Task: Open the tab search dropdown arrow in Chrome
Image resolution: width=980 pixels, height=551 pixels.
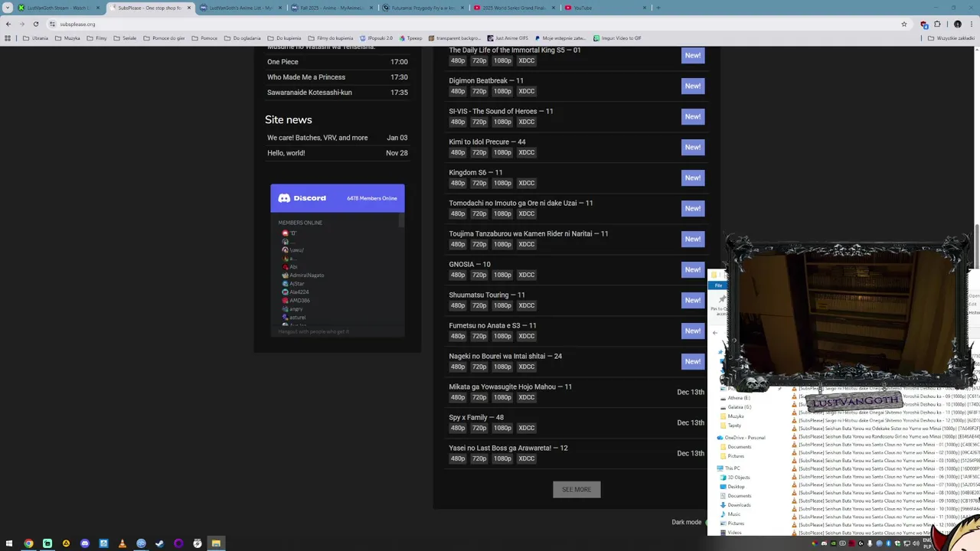Action: [x=8, y=8]
